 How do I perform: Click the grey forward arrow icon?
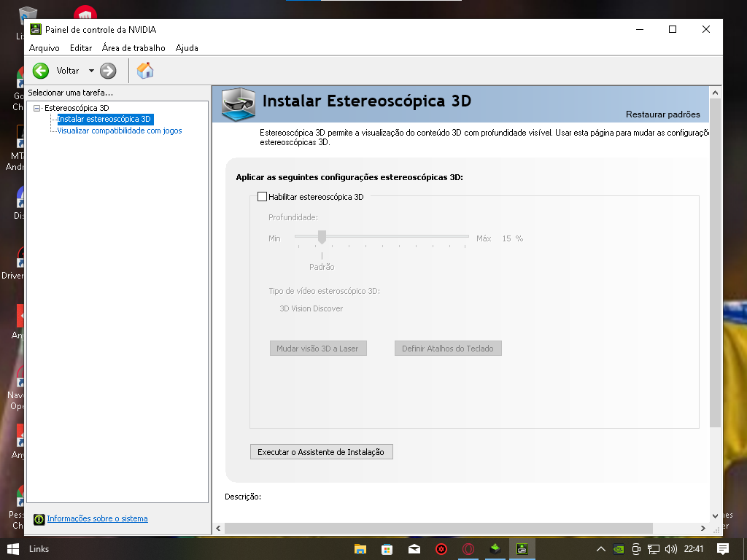point(108,71)
